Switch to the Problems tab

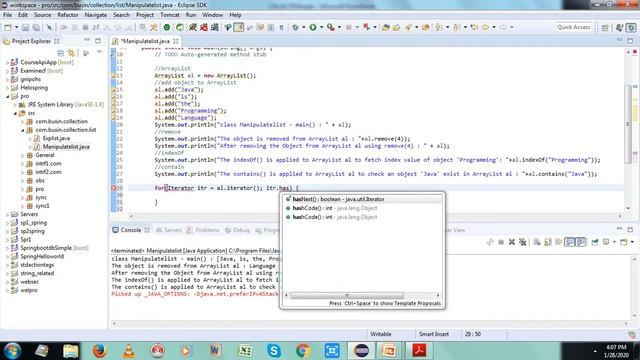point(203,230)
